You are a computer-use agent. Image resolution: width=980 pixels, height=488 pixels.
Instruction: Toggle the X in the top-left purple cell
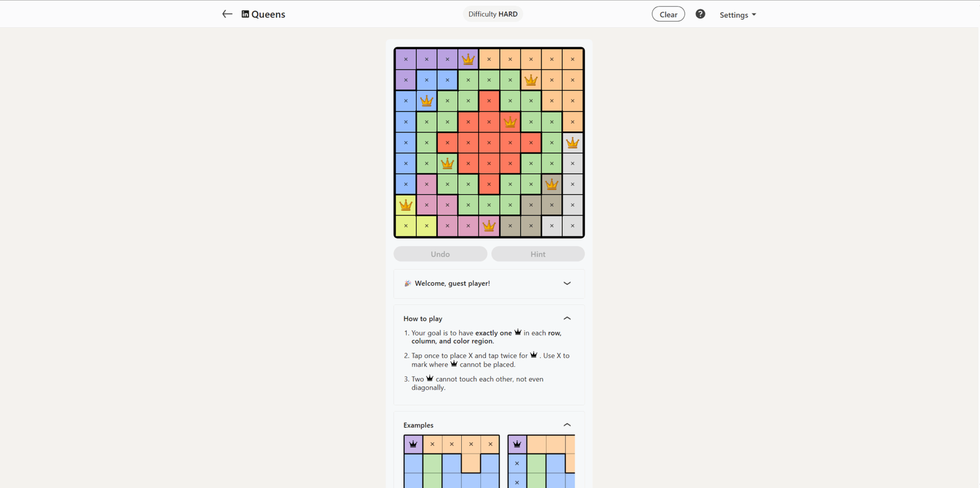[405, 59]
